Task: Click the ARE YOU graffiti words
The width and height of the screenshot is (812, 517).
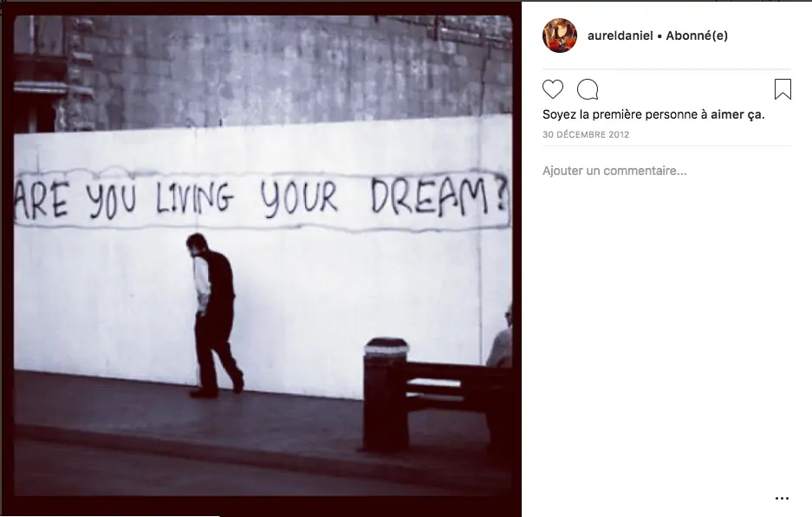Action: click(76, 198)
